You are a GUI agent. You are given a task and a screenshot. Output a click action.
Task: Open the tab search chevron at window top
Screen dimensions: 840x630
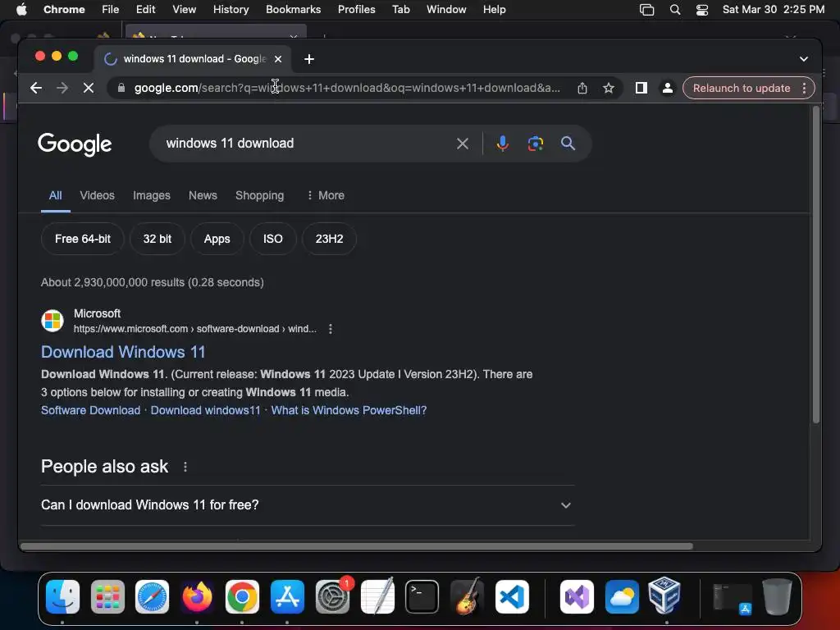coord(804,59)
